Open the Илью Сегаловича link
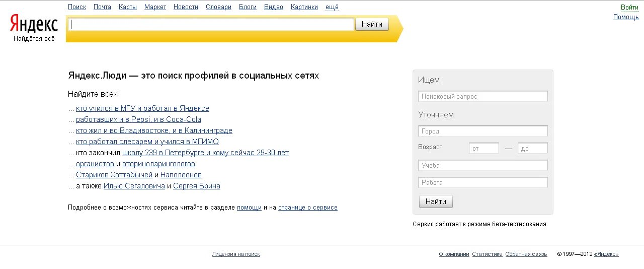The width and height of the screenshot is (644, 269). tap(134, 186)
